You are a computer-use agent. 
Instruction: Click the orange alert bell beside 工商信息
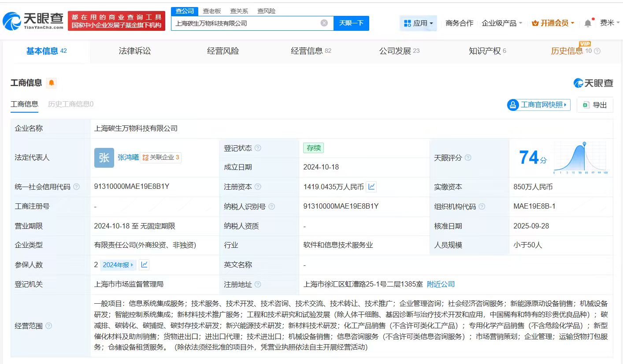point(52,83)
